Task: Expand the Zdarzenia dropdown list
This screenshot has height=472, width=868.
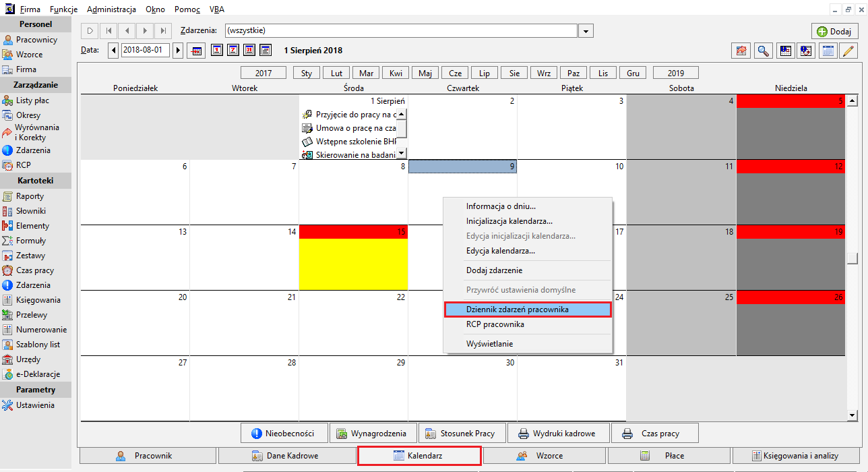Action: 586,31
